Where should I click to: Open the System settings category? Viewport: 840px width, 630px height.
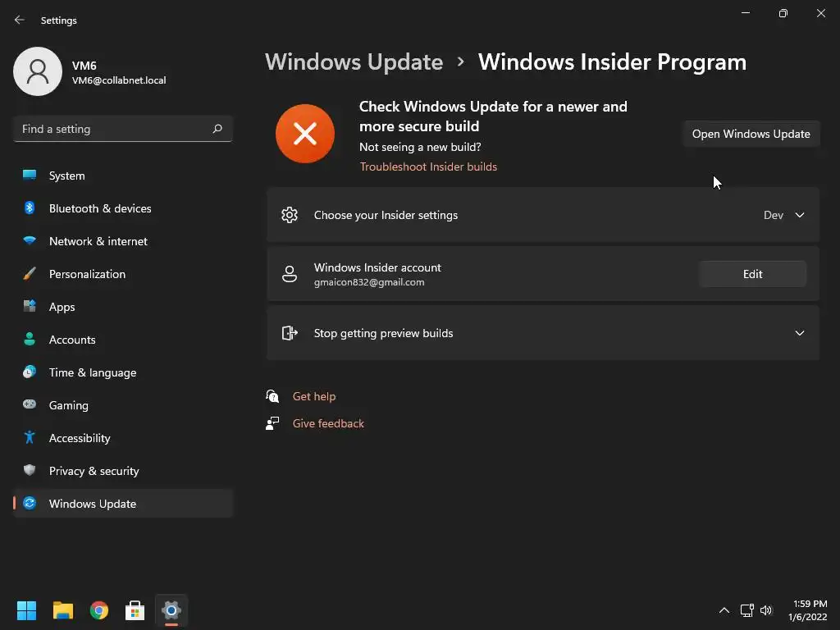[x=123, y=176]
